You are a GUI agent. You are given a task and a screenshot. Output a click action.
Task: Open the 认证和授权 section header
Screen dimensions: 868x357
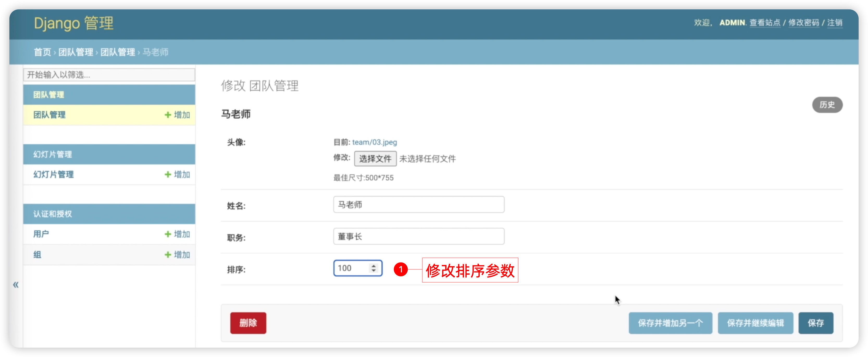pos(53,214)
